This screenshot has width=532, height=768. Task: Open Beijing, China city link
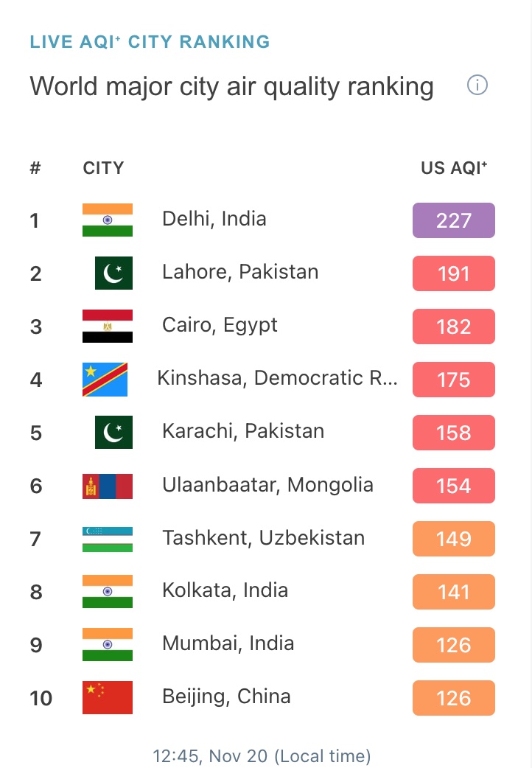pos(226,697)
